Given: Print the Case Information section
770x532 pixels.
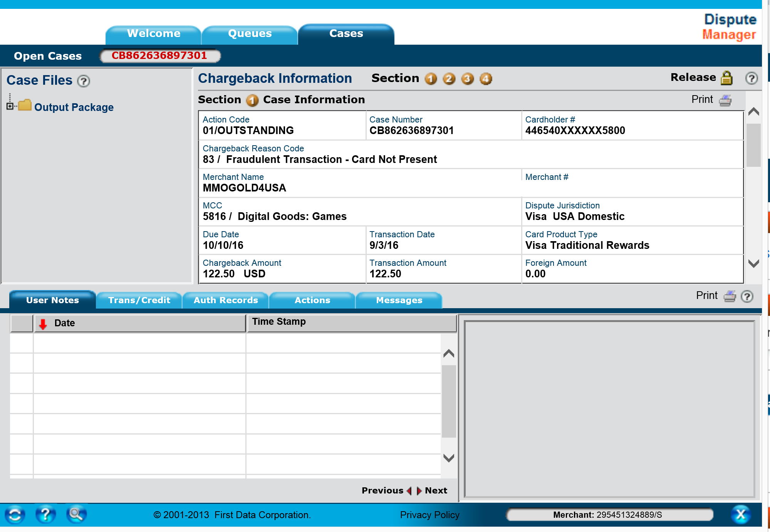Looking at the screenshot, I should click(x=725, y=100).
